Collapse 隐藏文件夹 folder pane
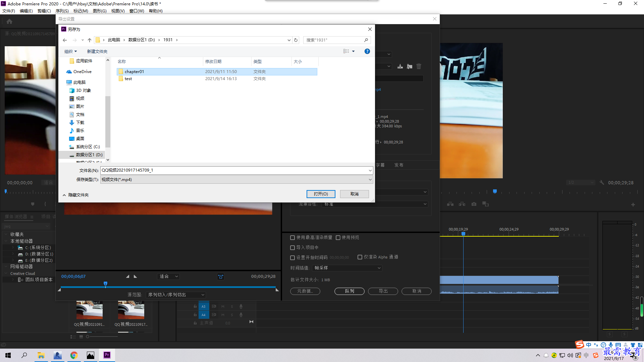Viewport: 644px width, 362px height. 75,195
